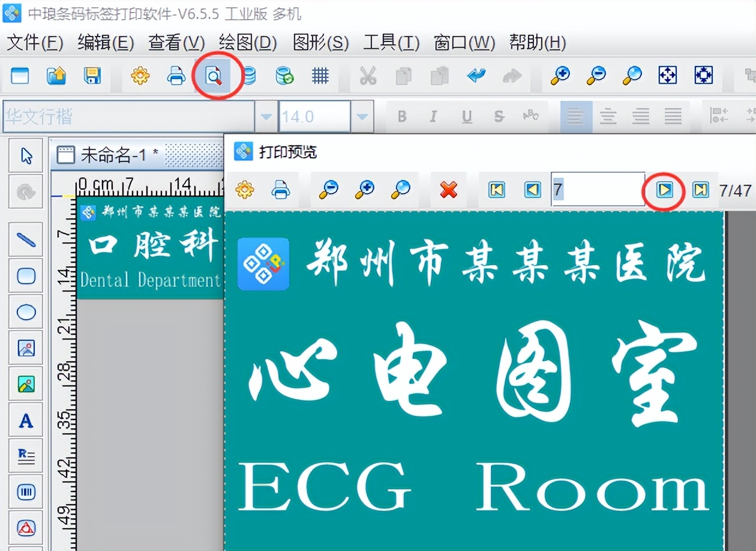Toggle strikethrough text formatting
756x551 pixels.
[499, 116]
